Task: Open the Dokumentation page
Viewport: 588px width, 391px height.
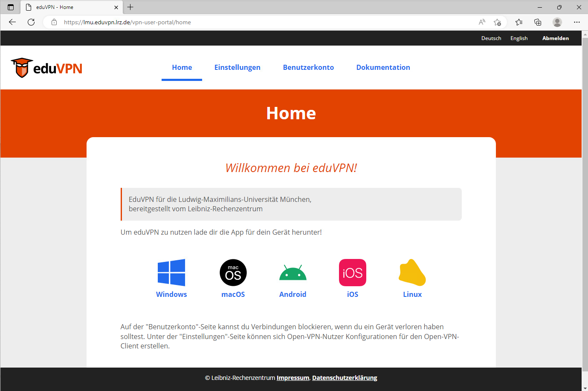Action: [x=383, y=67]
